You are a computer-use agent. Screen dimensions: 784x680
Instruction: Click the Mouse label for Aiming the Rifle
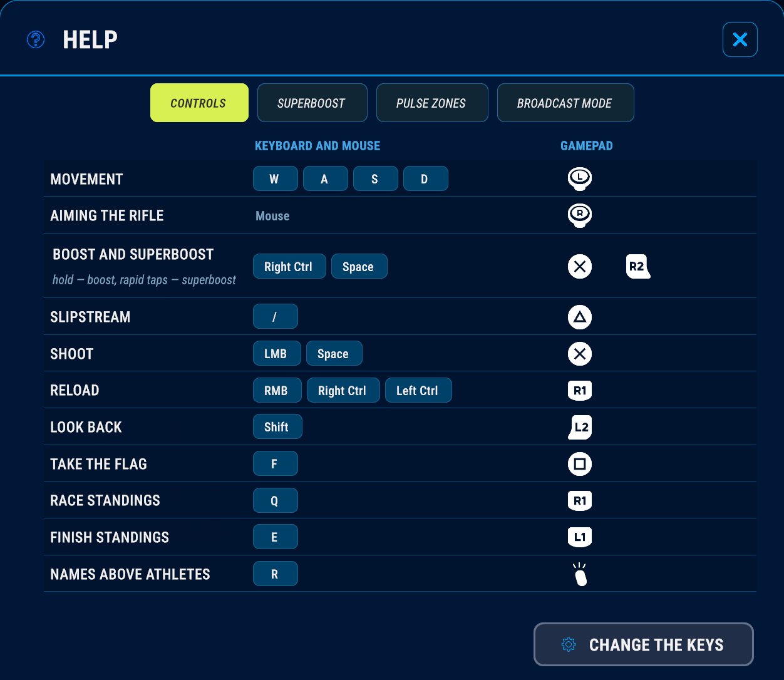pyautogui.click(x=272, y=216)
